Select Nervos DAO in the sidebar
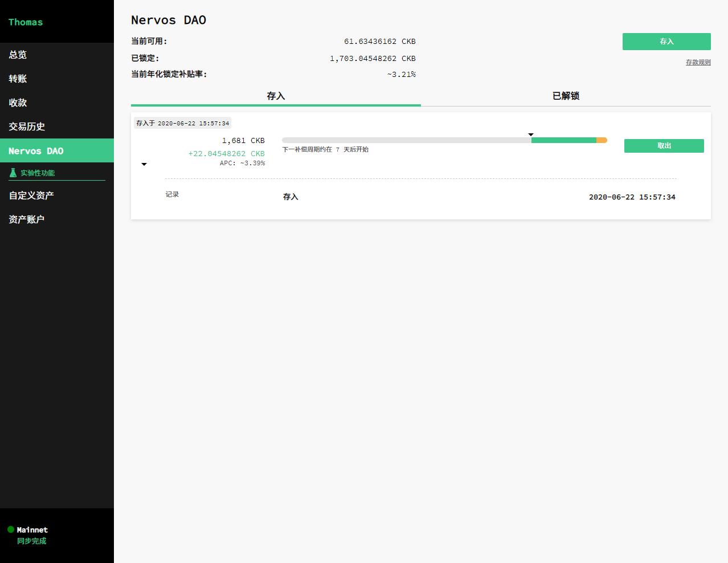The image size is (728, 563). [57, 150]
